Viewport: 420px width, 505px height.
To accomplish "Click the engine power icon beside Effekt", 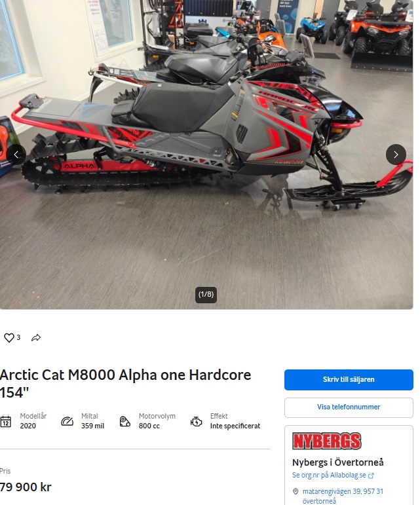I will pos(196,421).
